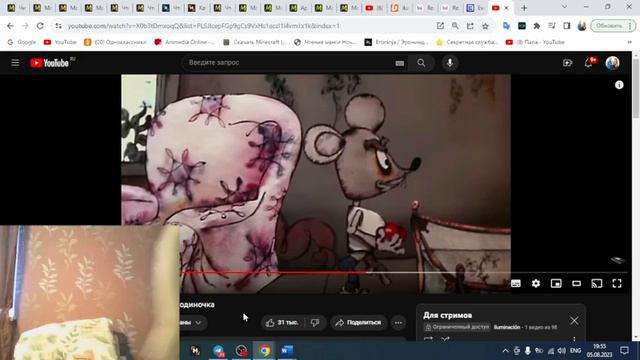Open a new browser tab
Viewport: 640px width, 360px height.
[x=524, y=8]
